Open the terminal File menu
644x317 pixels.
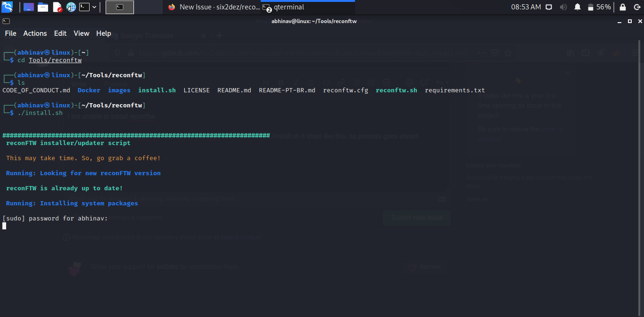(10, 33)
